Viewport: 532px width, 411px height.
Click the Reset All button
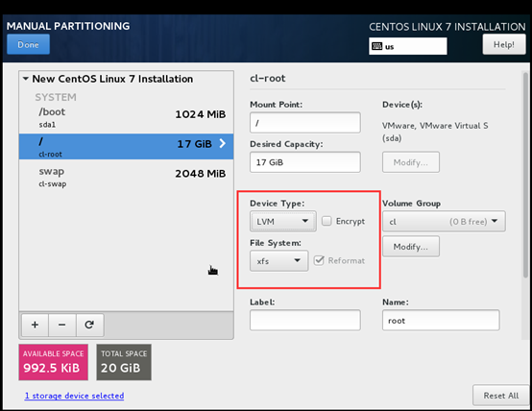tap(500, 396)
